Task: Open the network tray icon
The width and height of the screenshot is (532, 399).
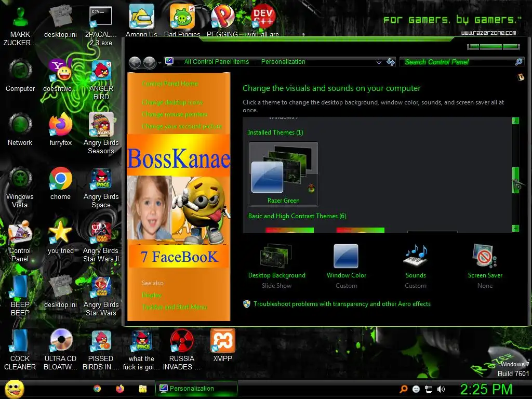Action: (x=429, y=389)
